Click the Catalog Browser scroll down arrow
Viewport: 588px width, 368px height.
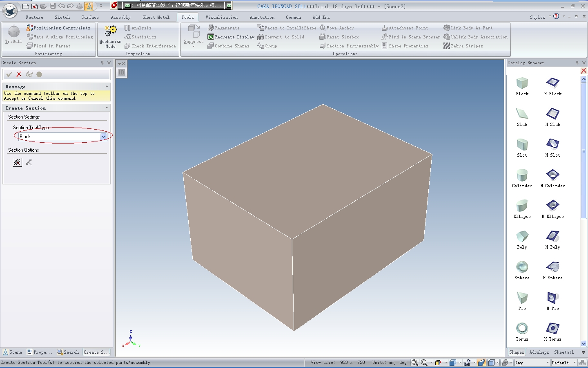coord(584,344)
